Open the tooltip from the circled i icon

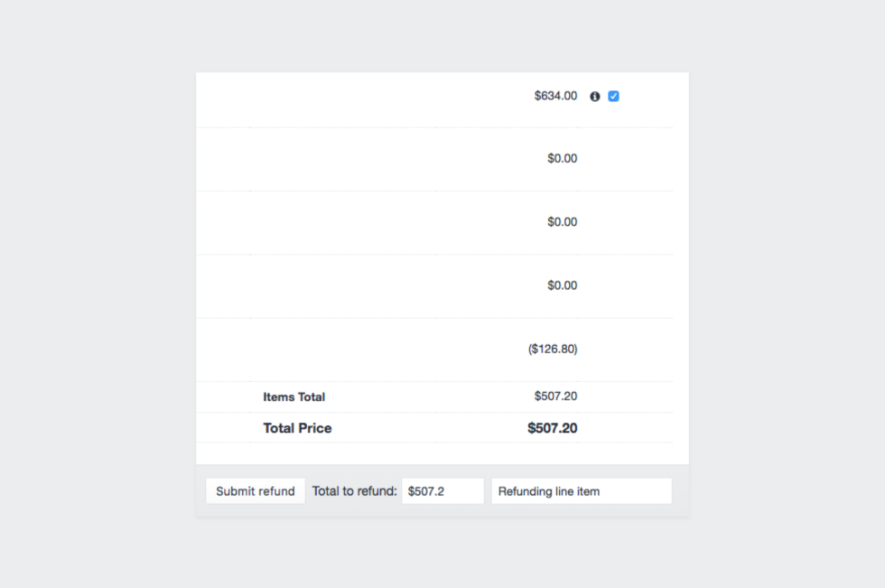(595, 97)
